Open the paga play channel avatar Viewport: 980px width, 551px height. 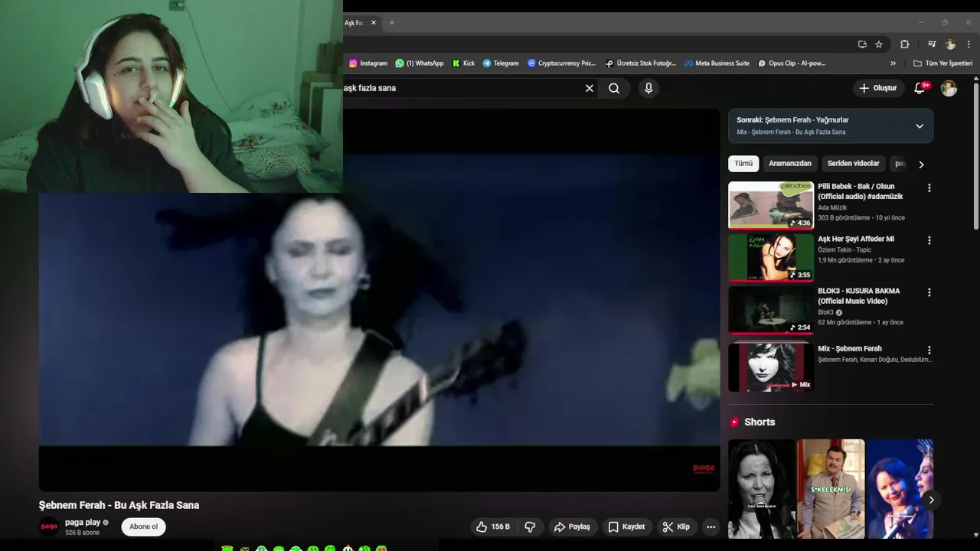tap(49, 527)
